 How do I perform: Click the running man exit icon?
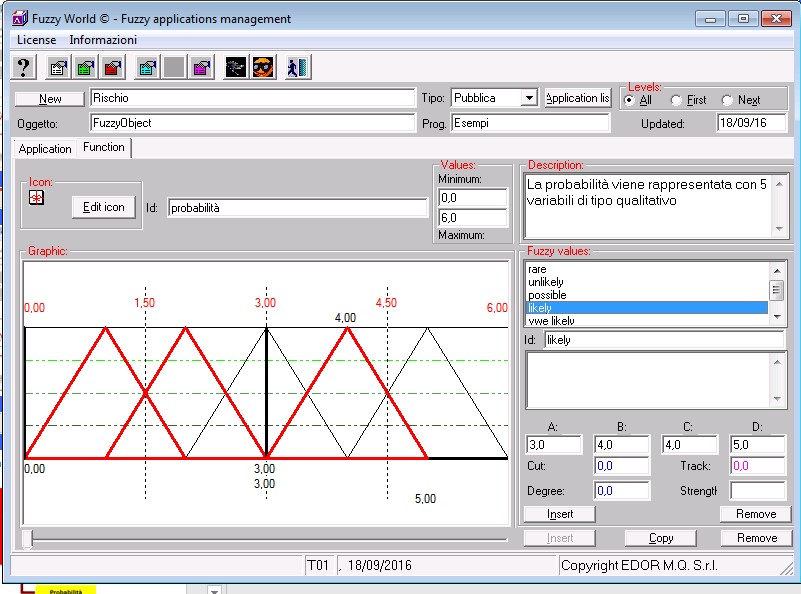(x=297, y=67)
